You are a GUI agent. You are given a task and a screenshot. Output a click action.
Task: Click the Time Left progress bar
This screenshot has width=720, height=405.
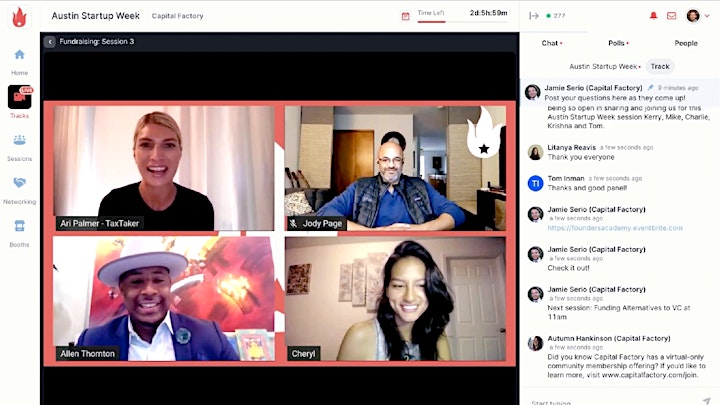(x=463, y=22)
